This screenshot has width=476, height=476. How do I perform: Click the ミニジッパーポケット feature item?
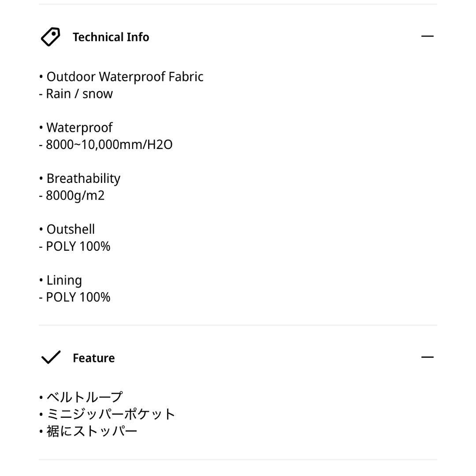tap(107, 413)
